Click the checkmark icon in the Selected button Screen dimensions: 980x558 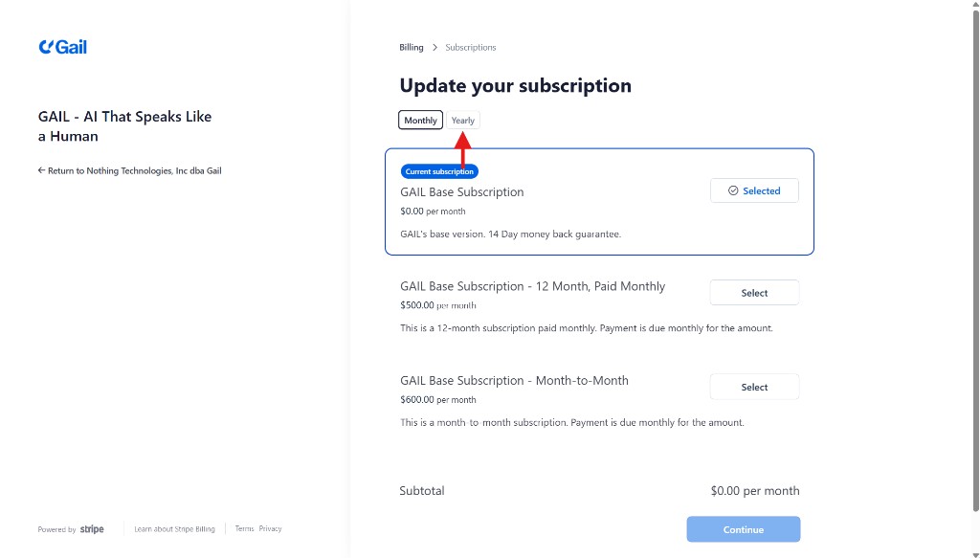click(733, 191)
